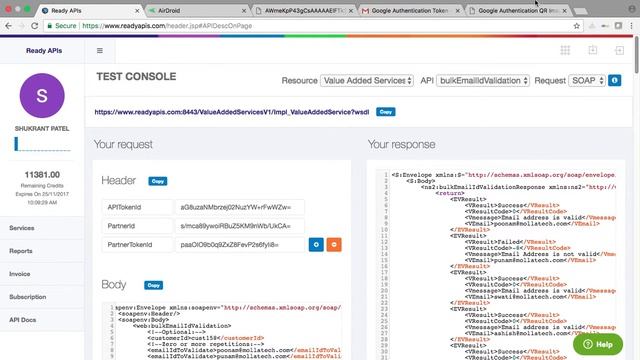Toggle the hamburger sidebar menu icon
The height and width of the screenshot is (360, 640).
[100, 51]
